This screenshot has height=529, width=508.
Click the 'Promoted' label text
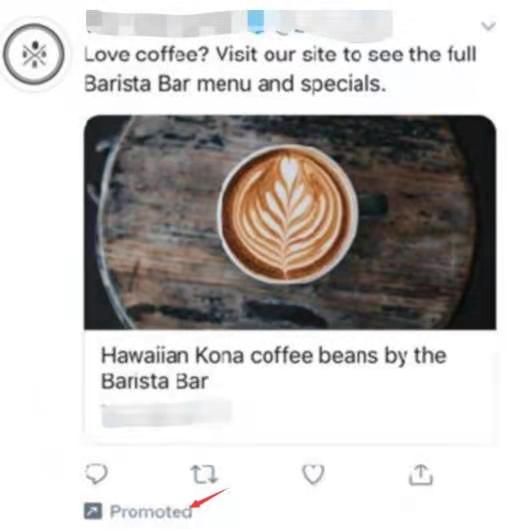point(151,511)
